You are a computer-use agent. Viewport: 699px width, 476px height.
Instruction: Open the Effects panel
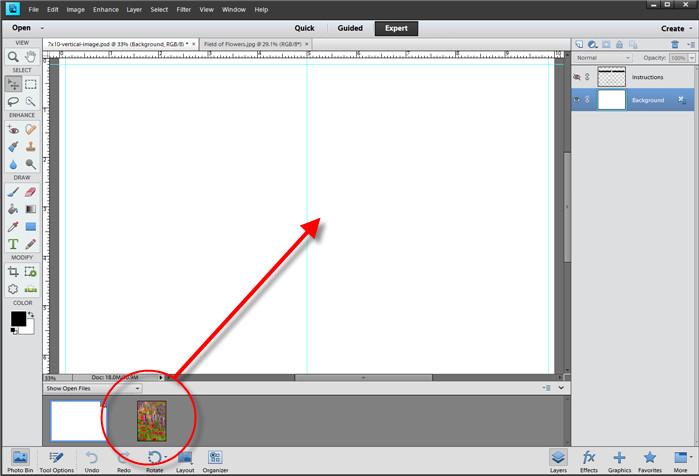coord(588,461)
